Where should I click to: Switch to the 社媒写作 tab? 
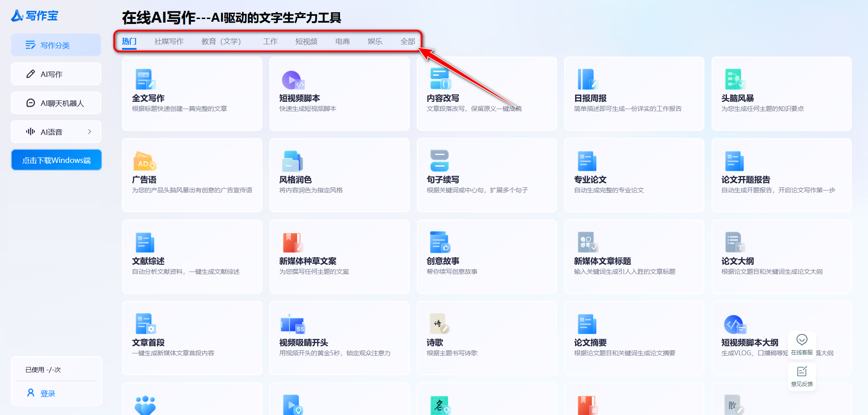169,41
